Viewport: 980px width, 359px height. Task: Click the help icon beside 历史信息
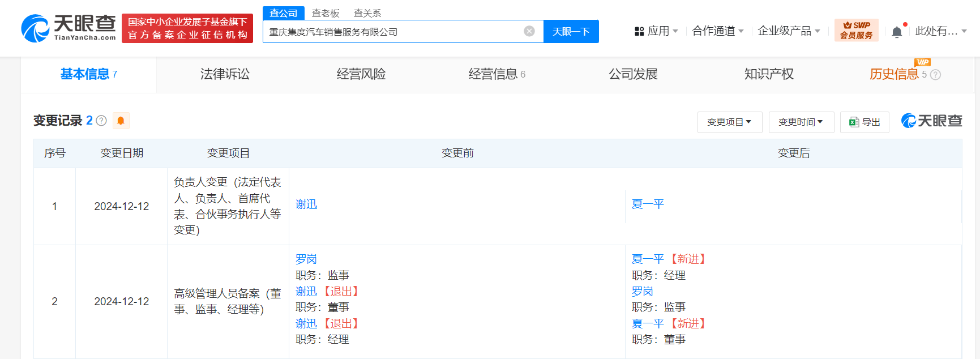[935, 75]
